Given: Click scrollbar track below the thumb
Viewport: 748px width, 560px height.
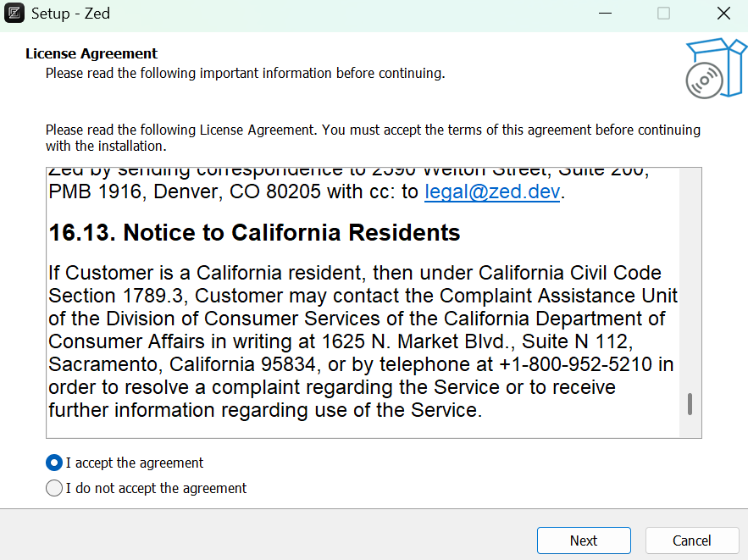Looking at the screenshot, I should (x=690, y=426).
